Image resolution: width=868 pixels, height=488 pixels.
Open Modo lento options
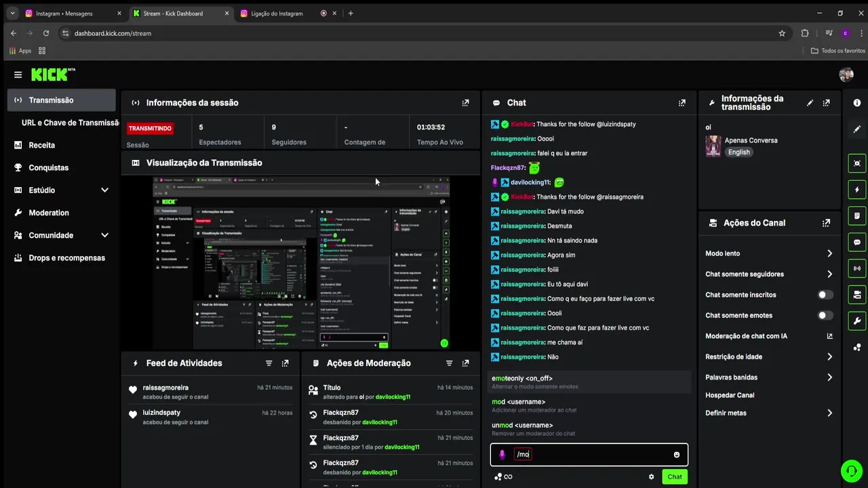pos(769,253)
